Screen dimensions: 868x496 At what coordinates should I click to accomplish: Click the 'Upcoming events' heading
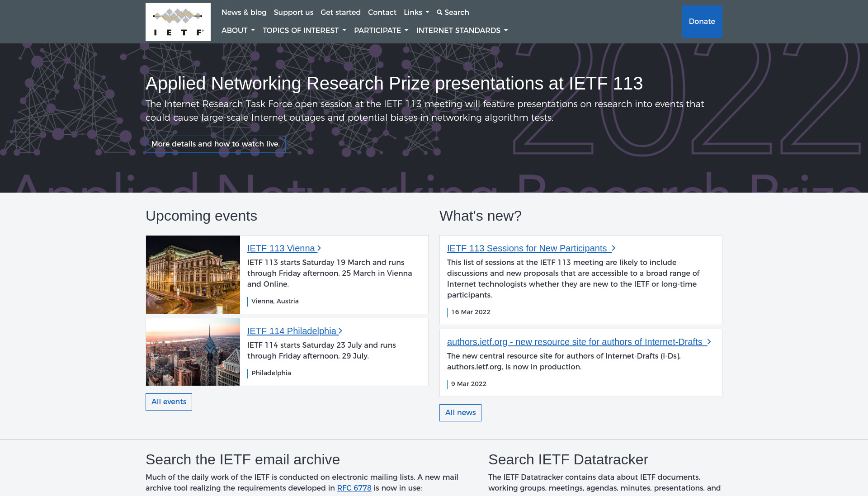pyautogui.click(x=201, y=216)
